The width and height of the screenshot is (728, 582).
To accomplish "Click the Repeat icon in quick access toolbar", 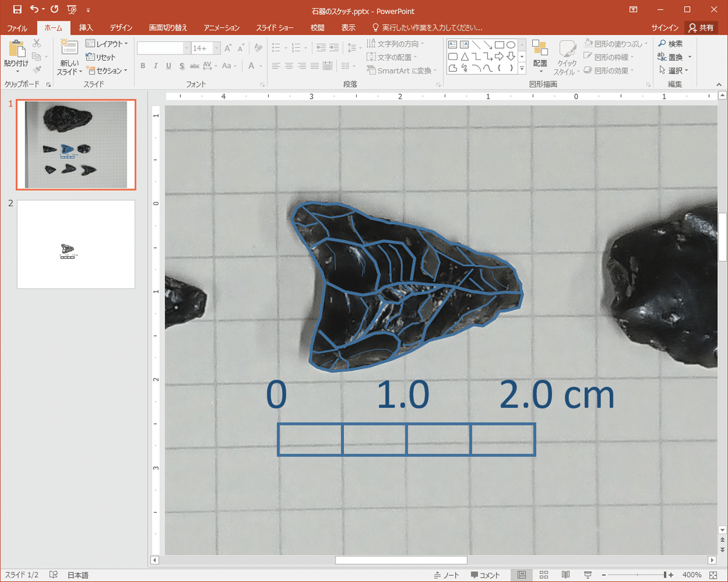I will tap(55, 9).
